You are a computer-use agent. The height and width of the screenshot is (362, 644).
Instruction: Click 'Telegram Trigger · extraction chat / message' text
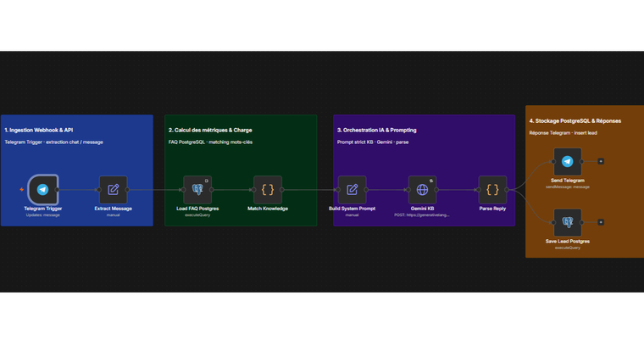53,142
